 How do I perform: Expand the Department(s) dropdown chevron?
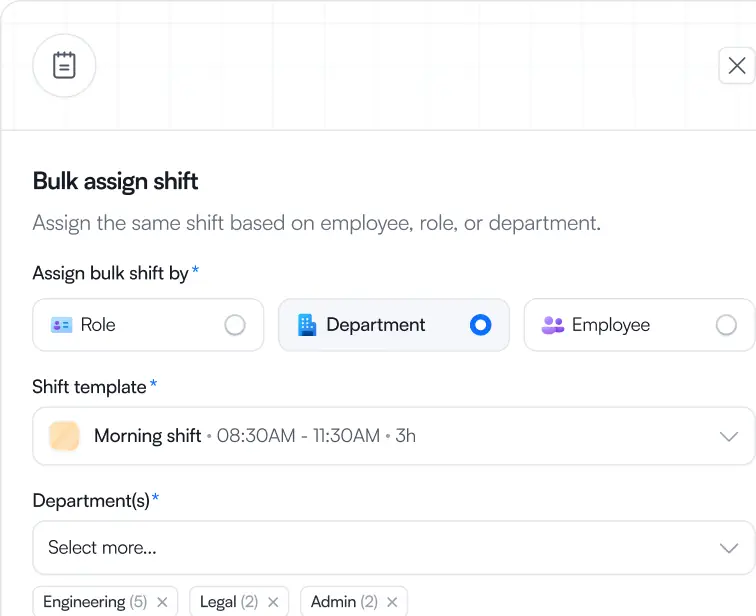tap(729, 548)
